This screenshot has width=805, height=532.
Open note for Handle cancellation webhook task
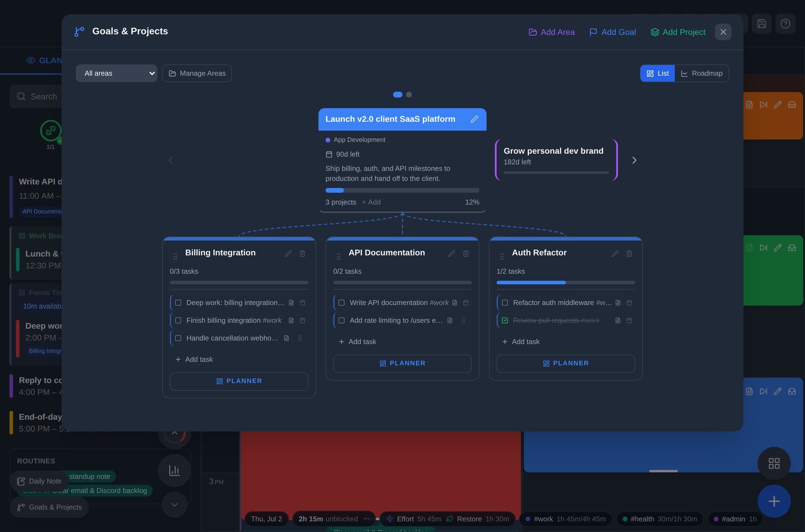(x=286, y=338)
